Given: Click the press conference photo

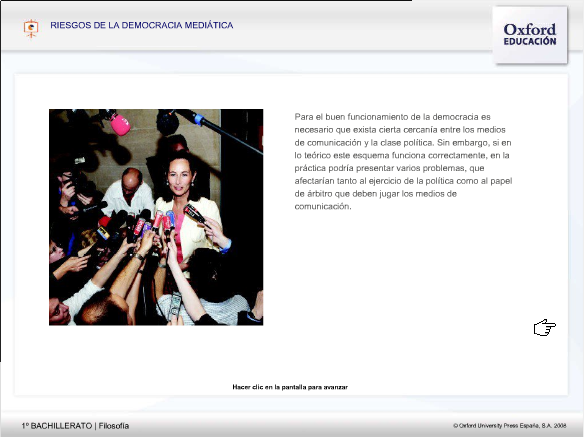Looking at the screenshot, I should point(156,217).
